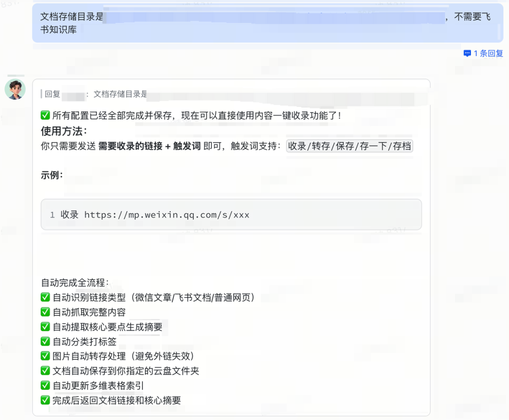
Task: Click the trigger words tag "收录/转存/保存/存一下/存档"
Action: [349, 146]
